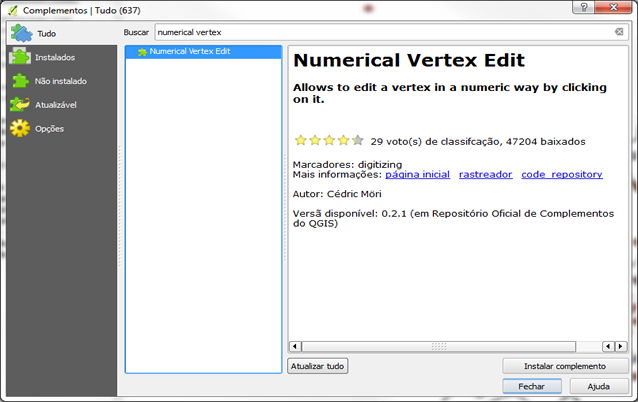Click the Não instalado puzzle icon
The image size is (638, 402).
(19, 81)
